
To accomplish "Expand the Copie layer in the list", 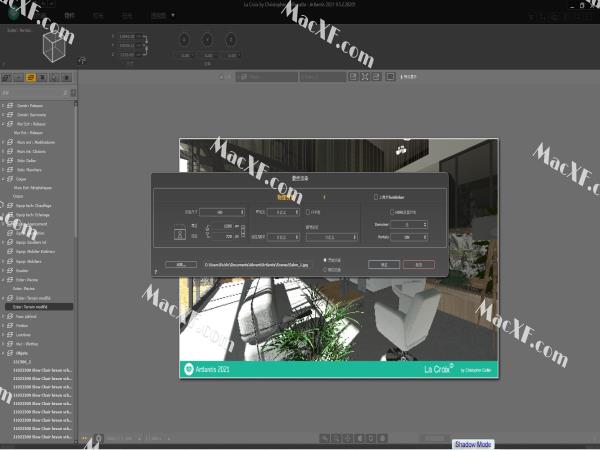I will (3, 179).
